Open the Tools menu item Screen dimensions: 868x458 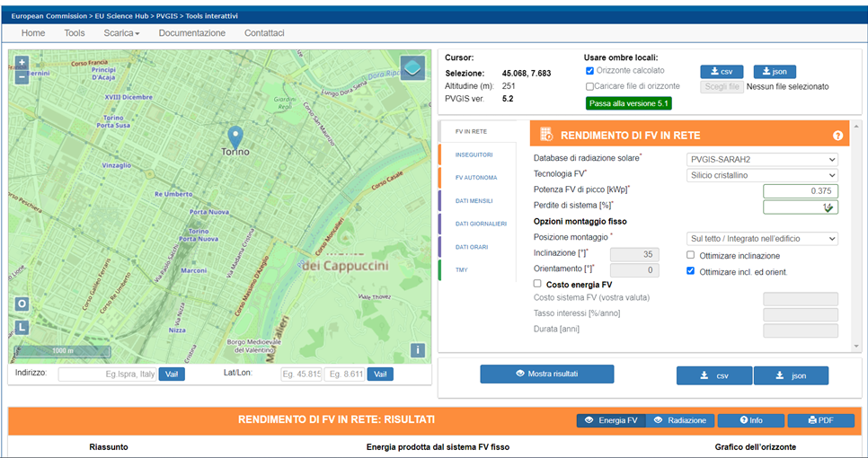coord(75,33)
